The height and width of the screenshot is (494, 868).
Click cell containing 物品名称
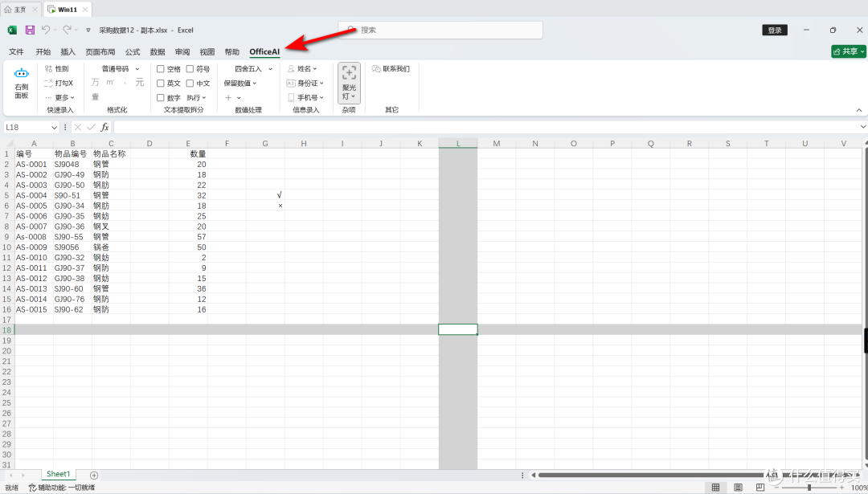pos(111,153)
